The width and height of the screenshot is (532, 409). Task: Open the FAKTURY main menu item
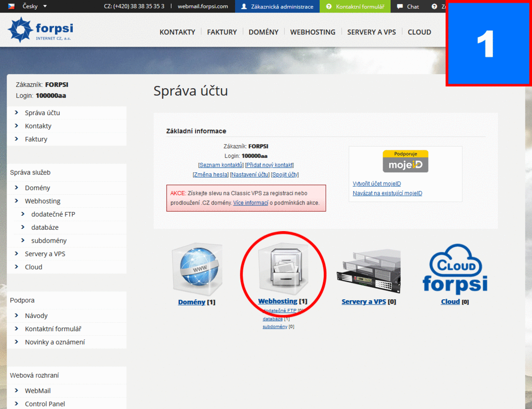pos(222,32)
